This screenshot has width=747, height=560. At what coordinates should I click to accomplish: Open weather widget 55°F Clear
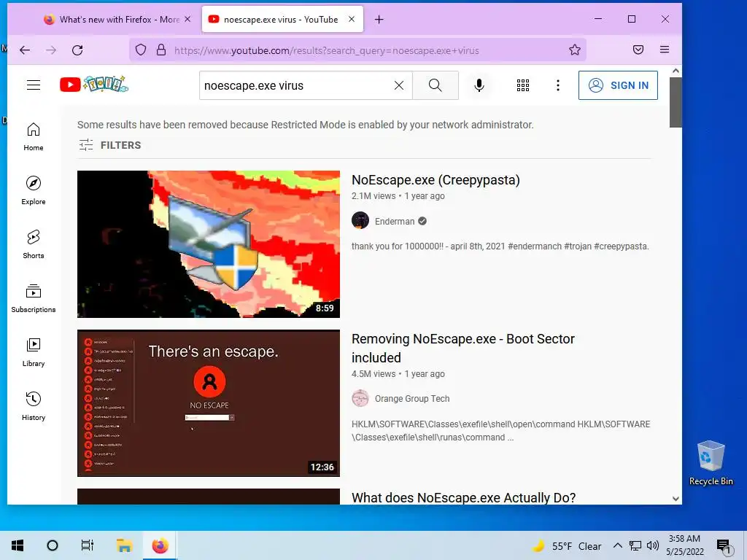tap(566, 545)
